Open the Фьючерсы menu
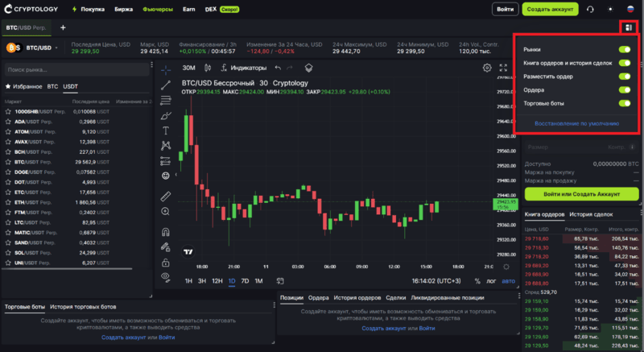The height and width of the screenshot is (352, 644). click(158, 9)
